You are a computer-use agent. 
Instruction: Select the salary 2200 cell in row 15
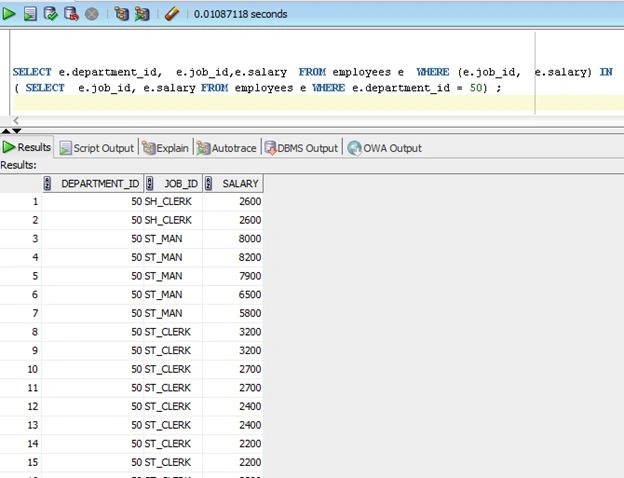(x=233, y=462)
